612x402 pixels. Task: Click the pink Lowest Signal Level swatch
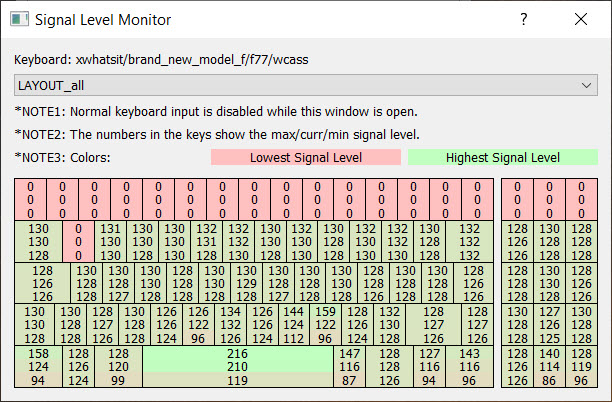pos(306,157)
